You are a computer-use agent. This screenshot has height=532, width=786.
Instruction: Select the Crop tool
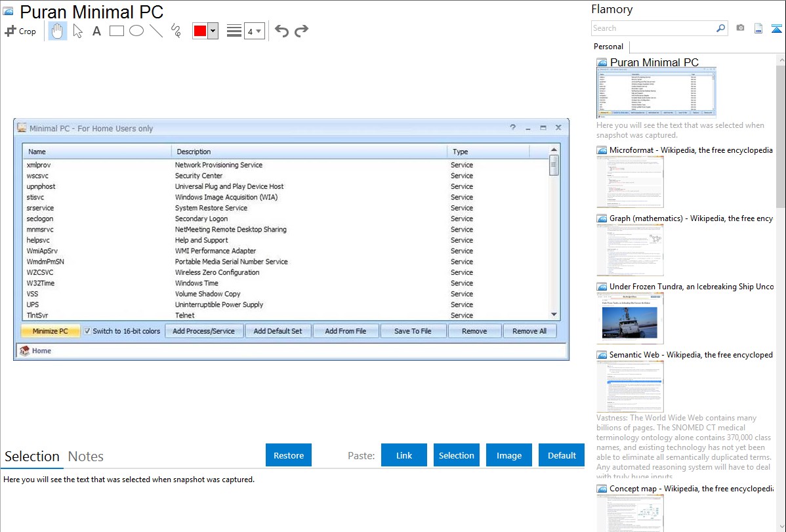[x=20, y=31]
